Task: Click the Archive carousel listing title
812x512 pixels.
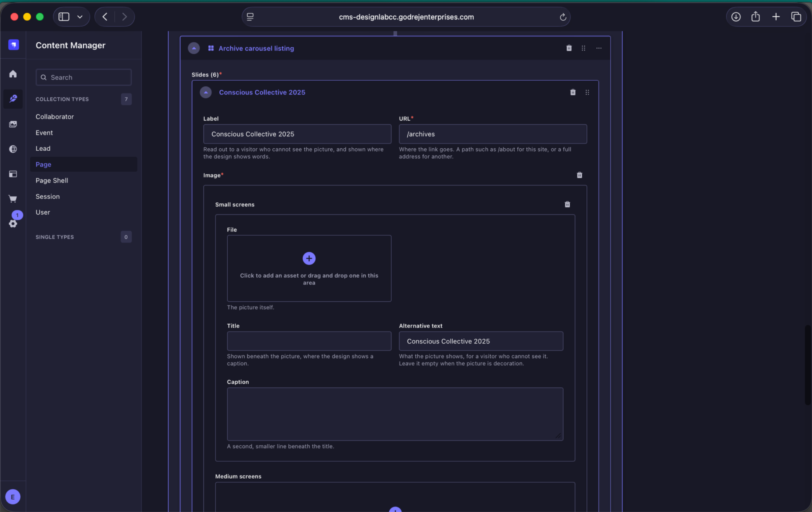Action: click(x=256, y=48)
